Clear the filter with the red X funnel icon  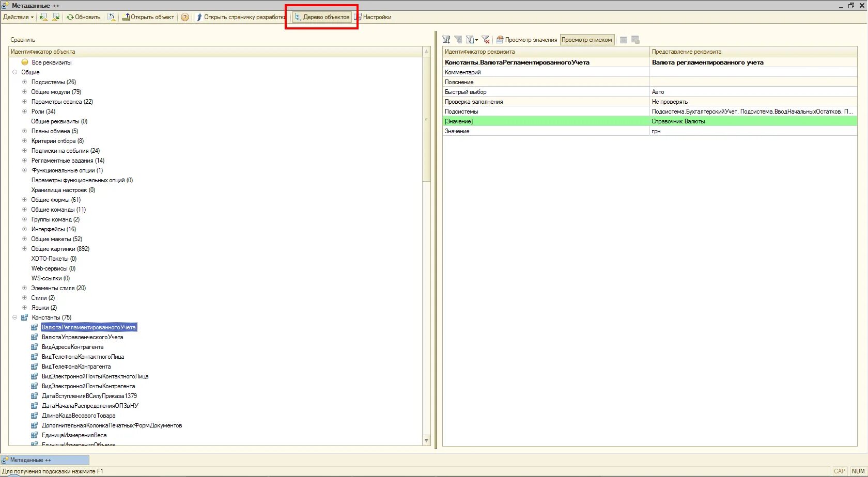[486, 40]
